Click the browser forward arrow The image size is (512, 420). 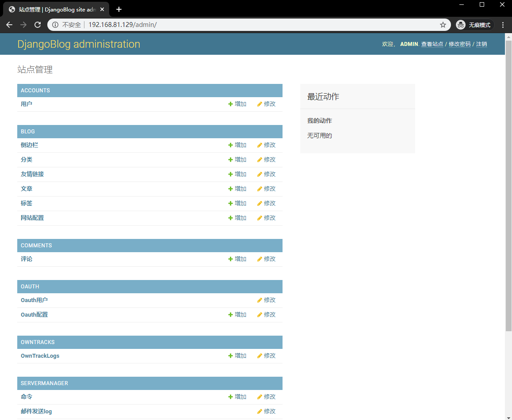(23, 25)
